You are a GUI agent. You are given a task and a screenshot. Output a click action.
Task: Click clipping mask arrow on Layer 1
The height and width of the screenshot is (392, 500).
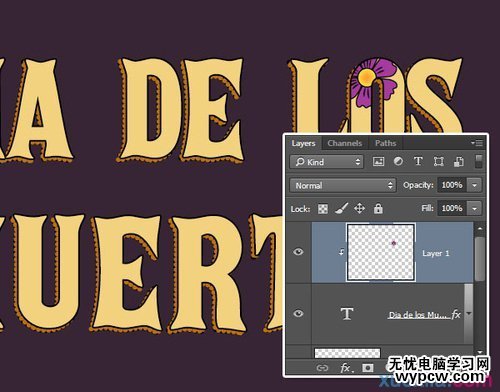pos(341,252)
